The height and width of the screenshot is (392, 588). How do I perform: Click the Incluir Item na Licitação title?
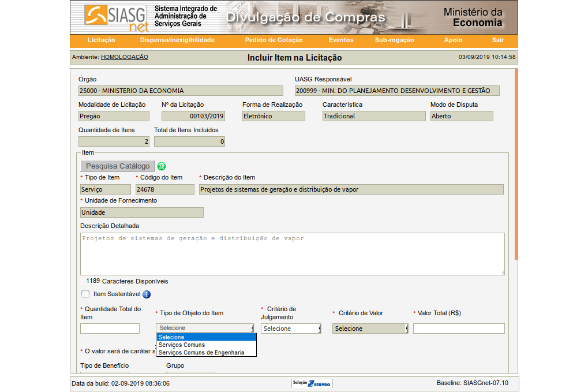(x=294, y=58)
